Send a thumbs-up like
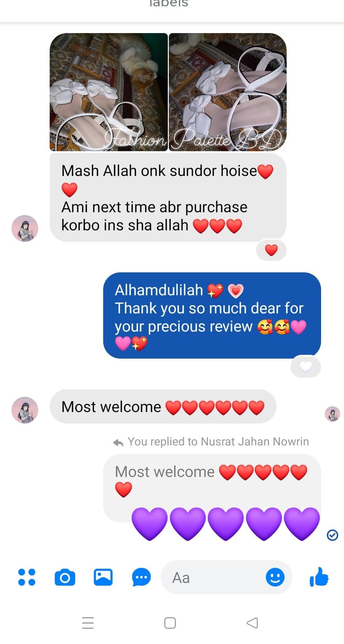344x644 pixels. point(319,577)
